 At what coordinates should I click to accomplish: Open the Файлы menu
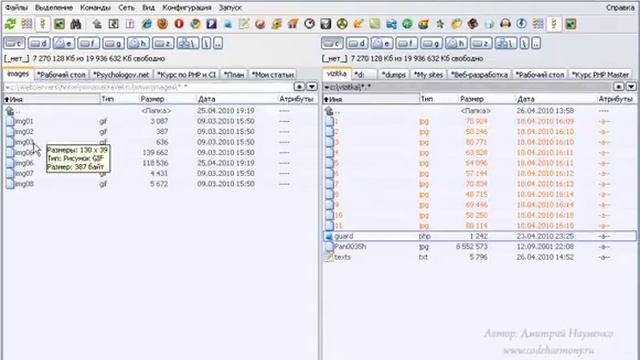pos(16,7)
